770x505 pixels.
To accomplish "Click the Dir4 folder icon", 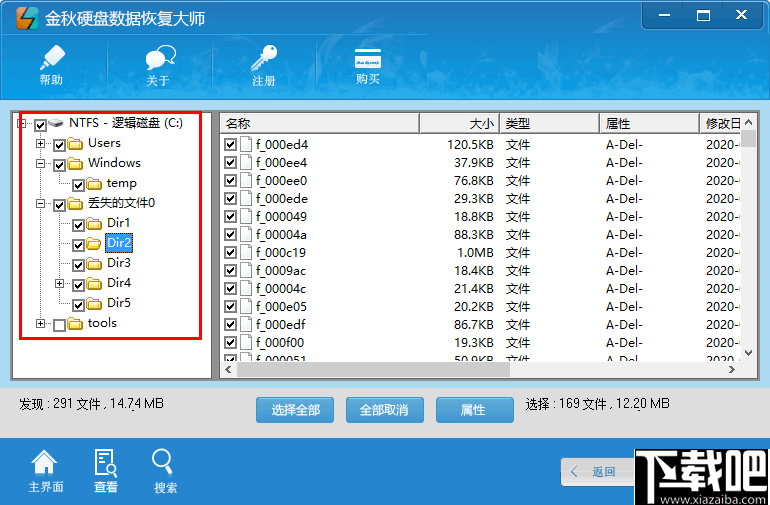I will (x=94, y=283).
